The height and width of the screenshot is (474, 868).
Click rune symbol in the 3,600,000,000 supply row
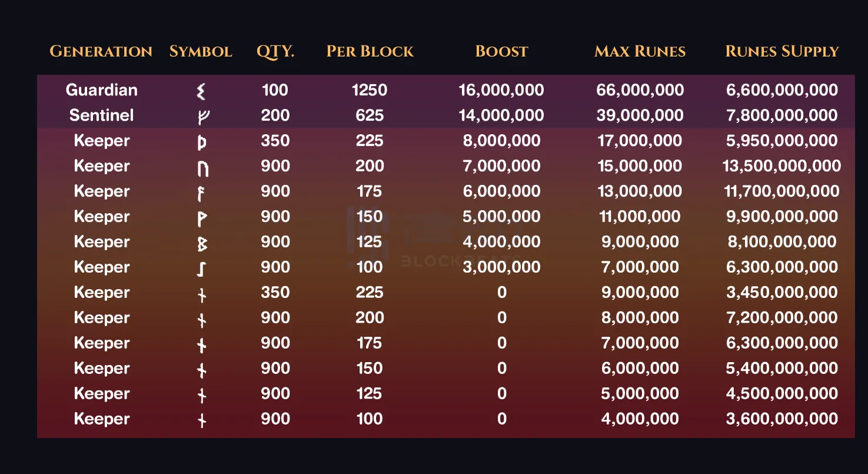(201, 420)
